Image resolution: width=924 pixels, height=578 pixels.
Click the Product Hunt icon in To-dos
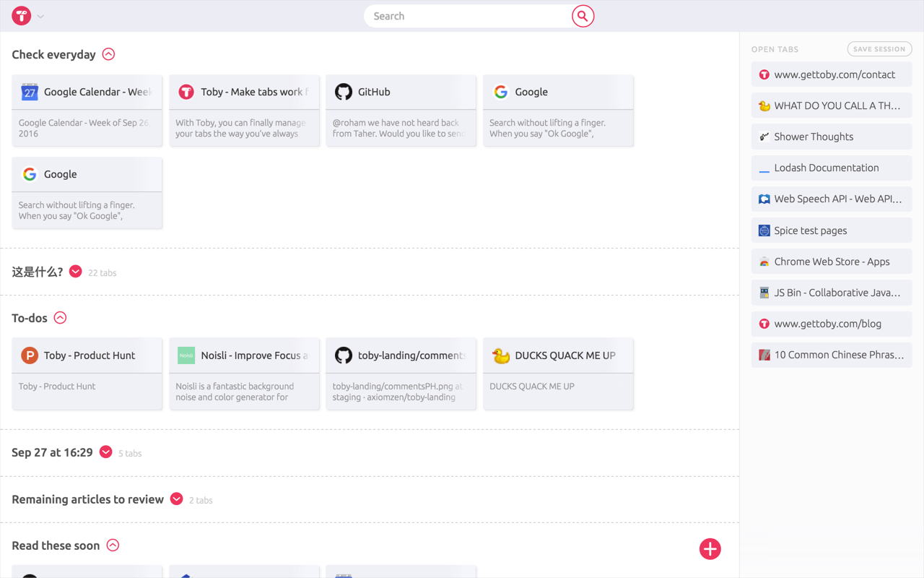pyautogui.click(x=30, y=355)
